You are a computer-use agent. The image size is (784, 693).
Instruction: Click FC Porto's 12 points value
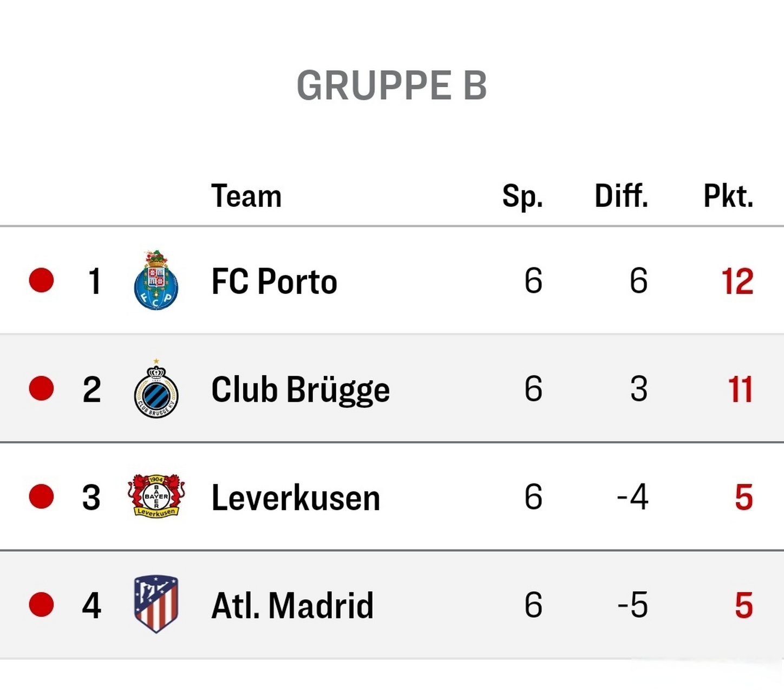[737, 282]
